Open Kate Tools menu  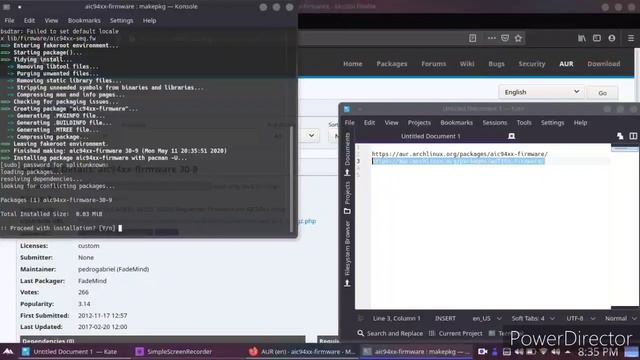coord(524,122)
